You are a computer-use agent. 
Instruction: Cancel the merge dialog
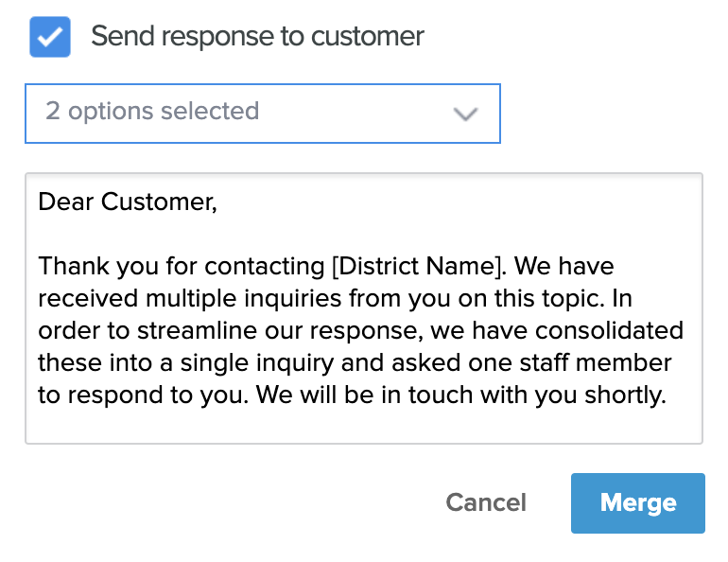click(486, 502)
